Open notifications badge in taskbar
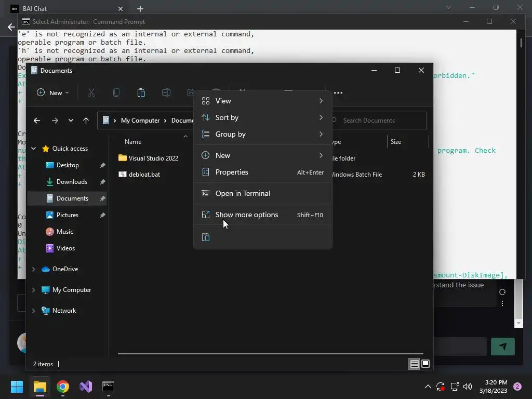Screen dimensions: 532x399 click(x=517, y=387)
